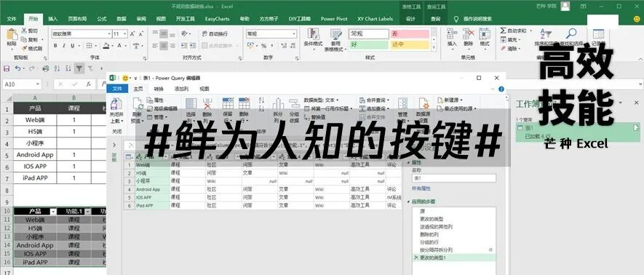Click Refresh Preview icon in Power Query
Screen dimensions: 644x275
[138, 103]
